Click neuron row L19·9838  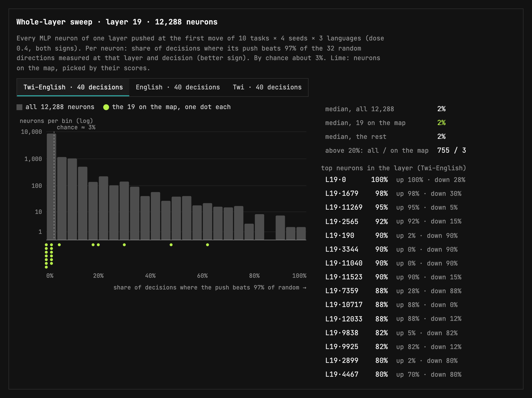click(x=395, y=333)
